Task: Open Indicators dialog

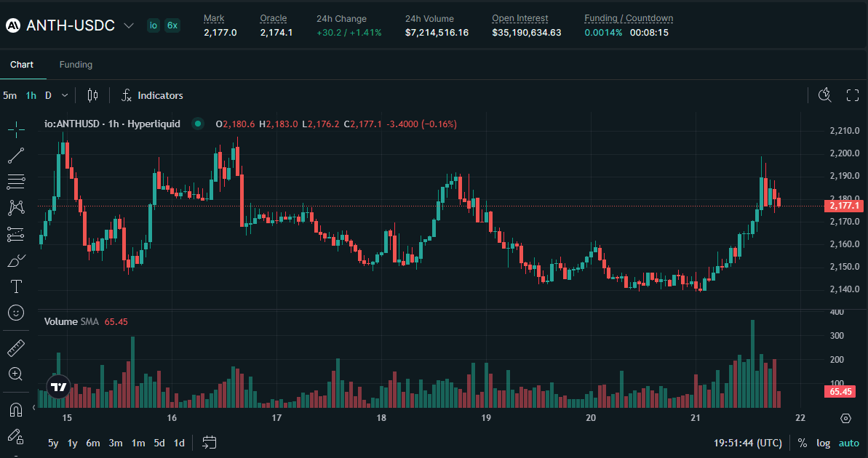Action: coord(152,96)
